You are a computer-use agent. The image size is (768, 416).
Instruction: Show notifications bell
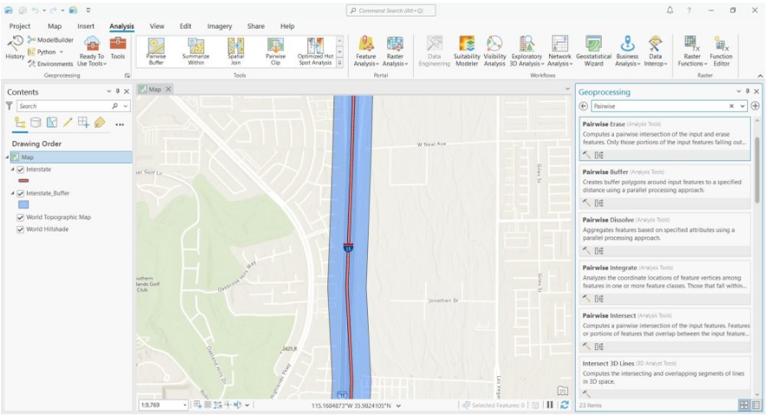pyautogui.click(x=670, y=10)
